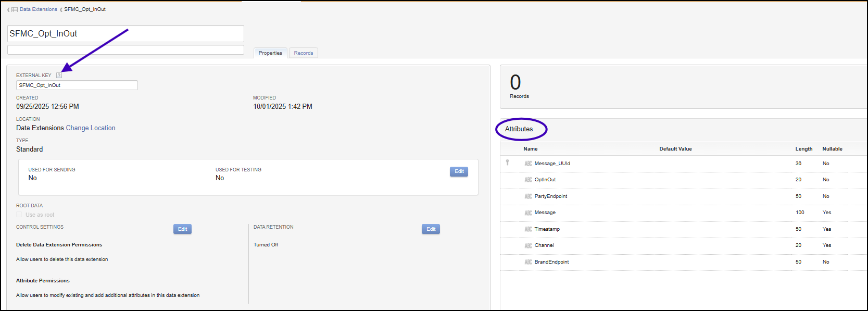This screenshot has width=868, height=311.
Task: Click the Change Location link
Action: pos(91,128)
